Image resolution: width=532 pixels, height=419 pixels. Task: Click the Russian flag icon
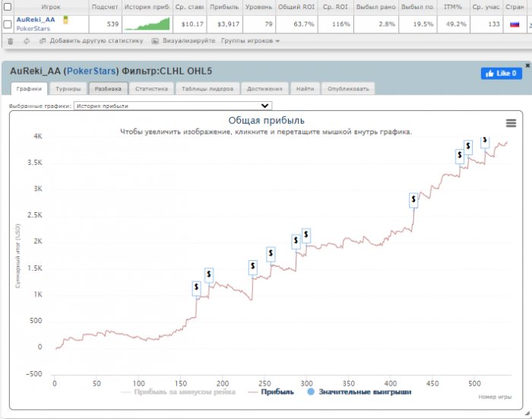(x=515, y=24)
